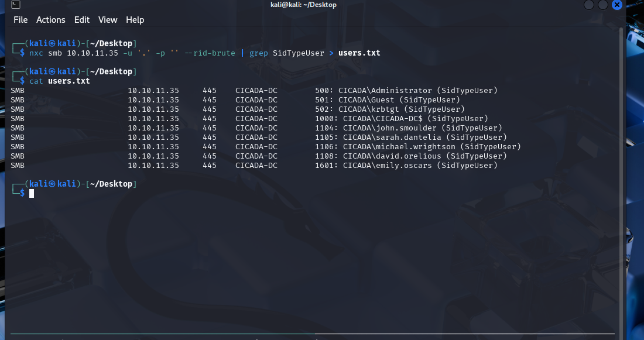Click 'SMB' on the emily.oscars row
Screen dimensions: 644x340
17,166
